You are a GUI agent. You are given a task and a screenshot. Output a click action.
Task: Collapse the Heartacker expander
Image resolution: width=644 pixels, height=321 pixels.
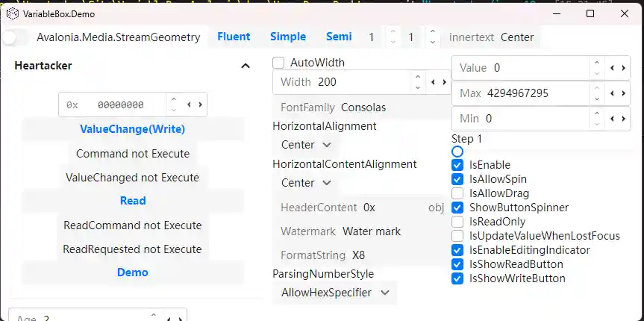click(x=246, y=66)
